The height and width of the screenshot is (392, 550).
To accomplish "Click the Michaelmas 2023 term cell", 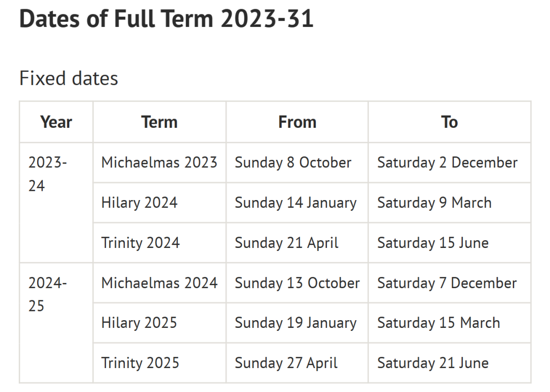I will pos(159,163).
